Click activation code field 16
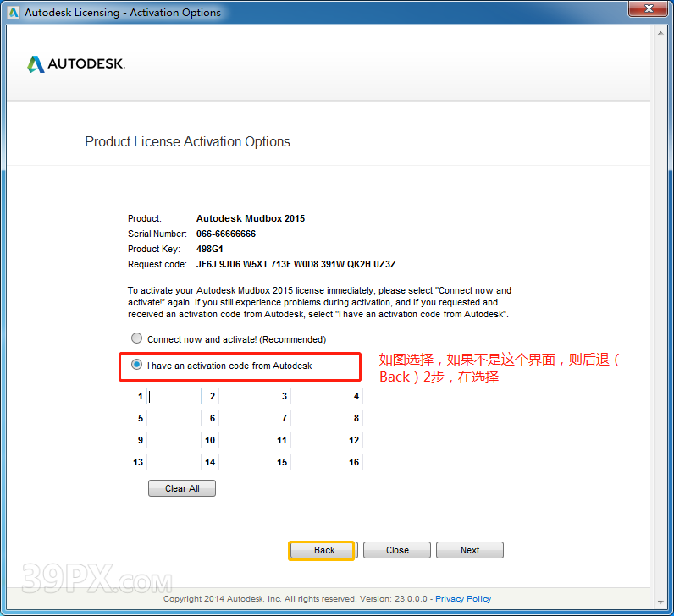The width and height of the screenshot is (674, 616). tap(389, 462)
